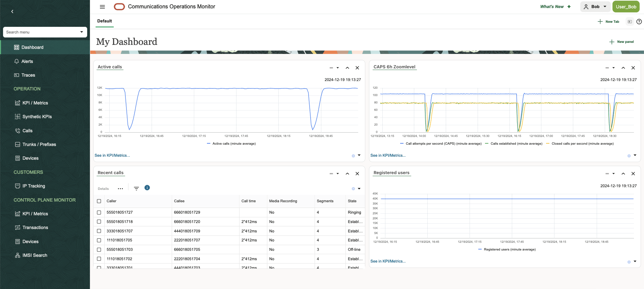644x289 pixels.
Task: Click the Oracle logo icon
Action: [x=119, y=7]
